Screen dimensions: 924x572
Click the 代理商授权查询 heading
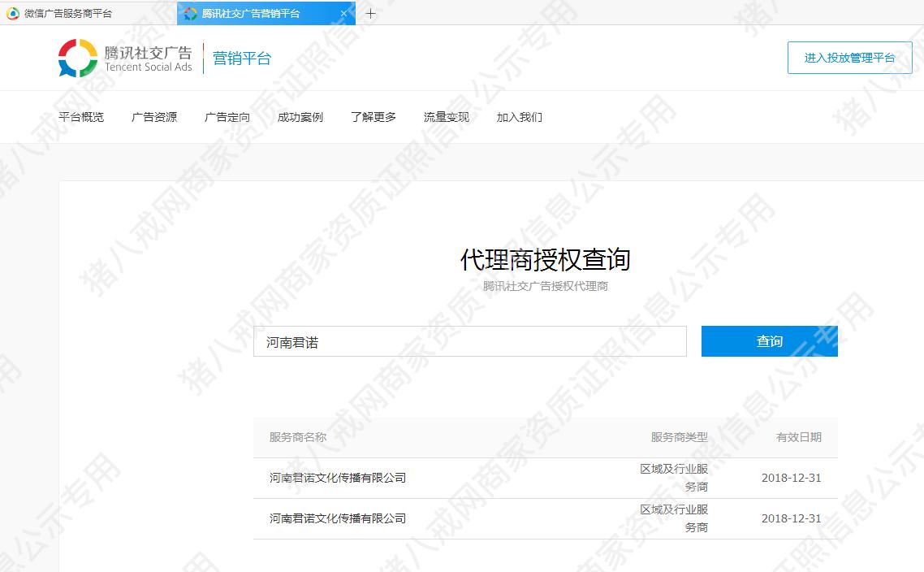545,259
